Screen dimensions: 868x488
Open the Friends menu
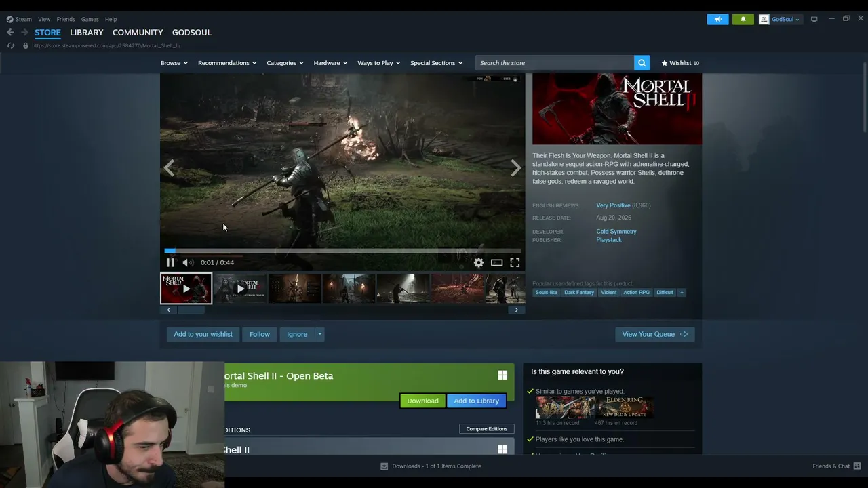(66, 19)
